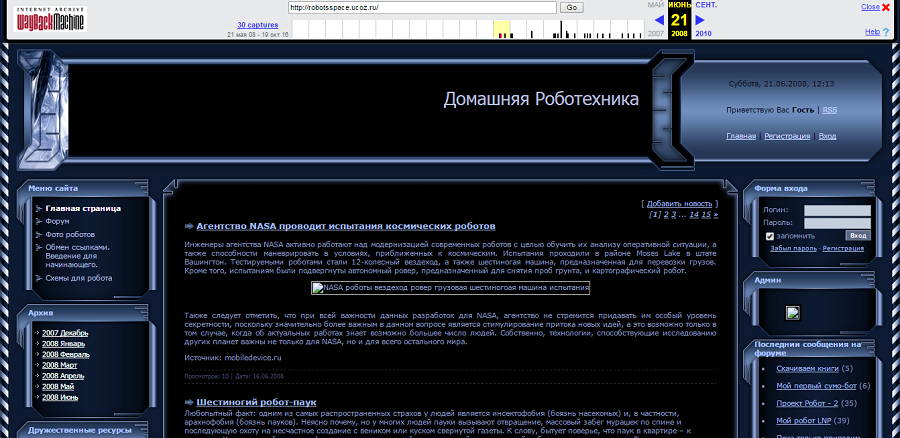
Task: Open forum topic Проект Робот - 2
Action: (x=809, y=404)
